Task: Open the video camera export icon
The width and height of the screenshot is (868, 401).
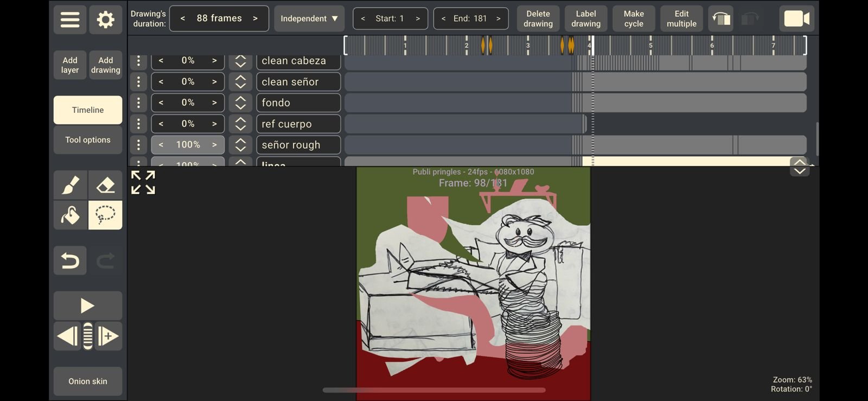Action: [x=797, y=18]
